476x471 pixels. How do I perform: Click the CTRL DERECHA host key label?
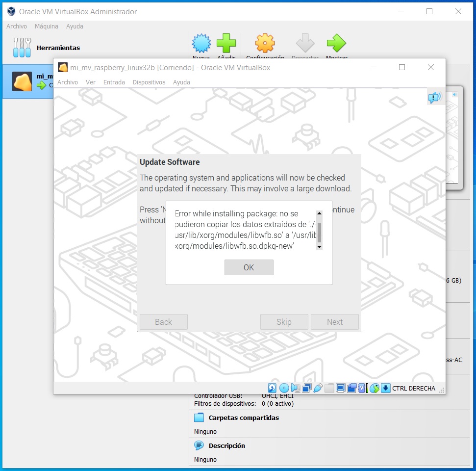point(414,389)
